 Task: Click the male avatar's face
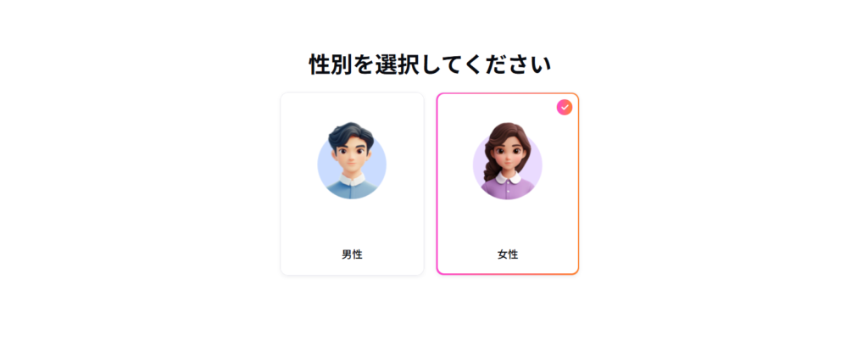[352, 156]
